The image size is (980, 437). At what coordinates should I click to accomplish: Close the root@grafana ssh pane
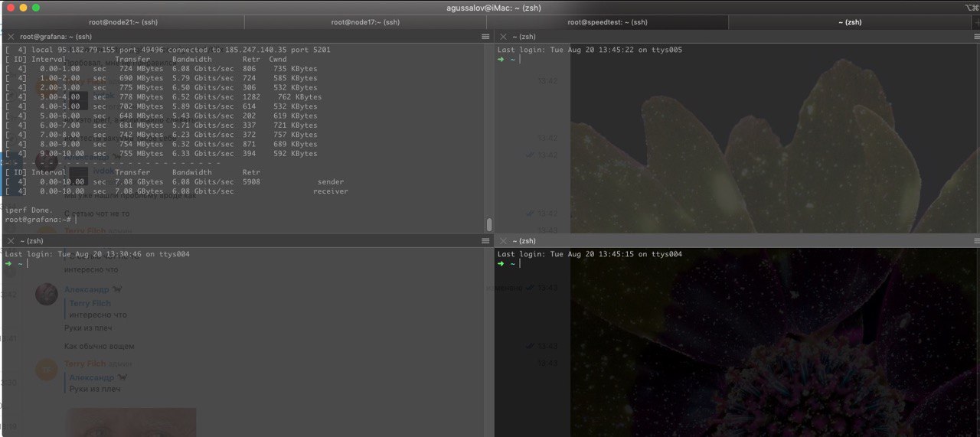click(x=10, y=37)
